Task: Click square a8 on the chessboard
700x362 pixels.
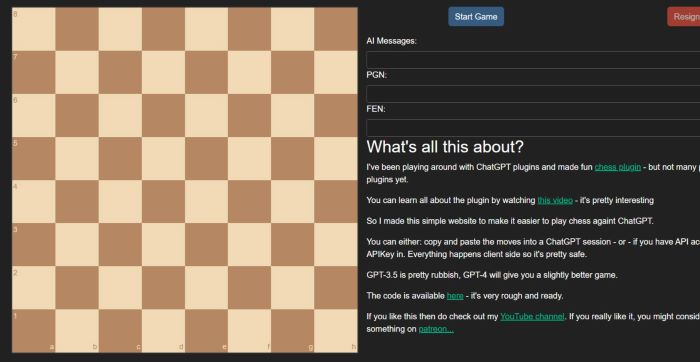Action: pos(33,29)
